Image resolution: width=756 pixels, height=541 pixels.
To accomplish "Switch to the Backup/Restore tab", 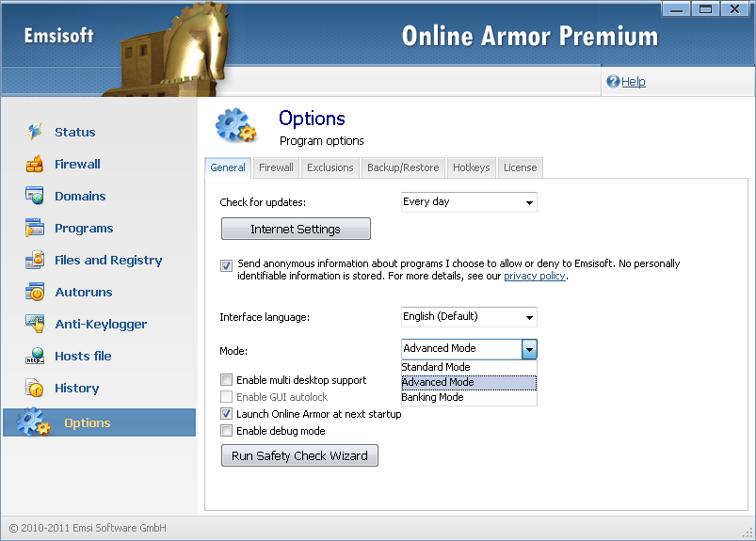I will point(403,167).
